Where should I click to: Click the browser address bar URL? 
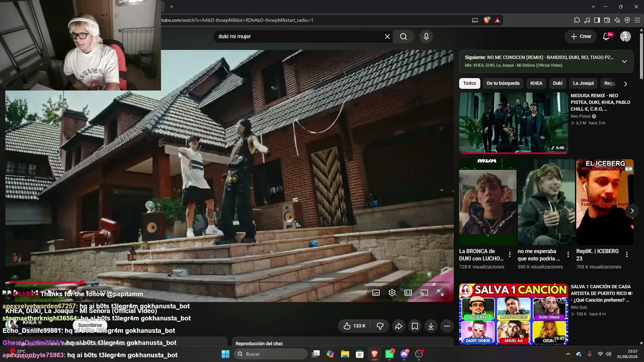click(x=237, y=20)
